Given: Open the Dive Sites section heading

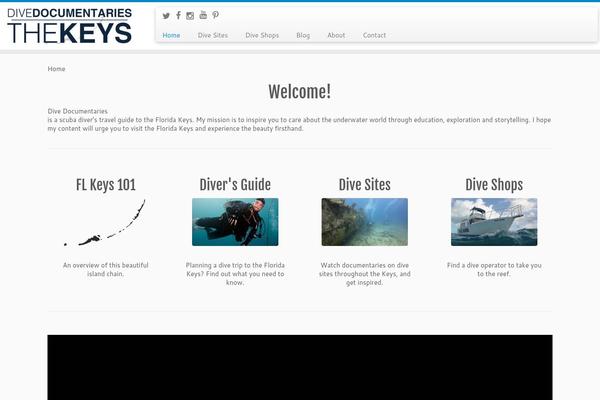Looking at the screenshot, I should point(365,185).
